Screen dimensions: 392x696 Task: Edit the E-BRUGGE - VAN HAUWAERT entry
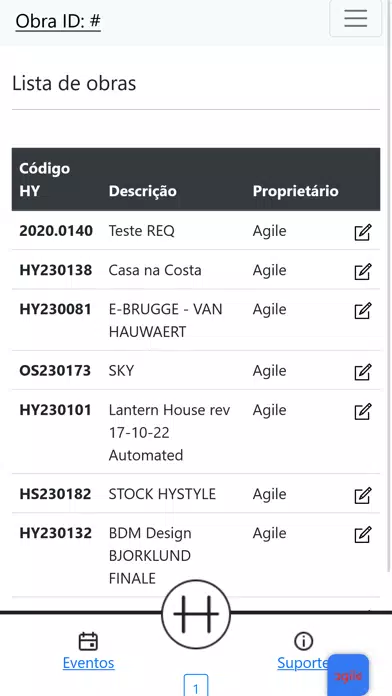point(362,311)
